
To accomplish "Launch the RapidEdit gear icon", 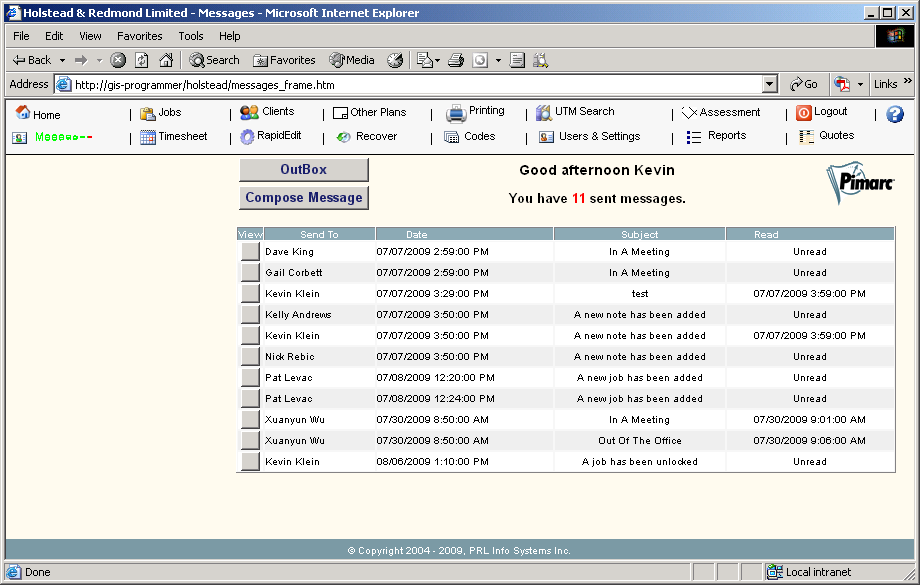I will pos(247,137).
